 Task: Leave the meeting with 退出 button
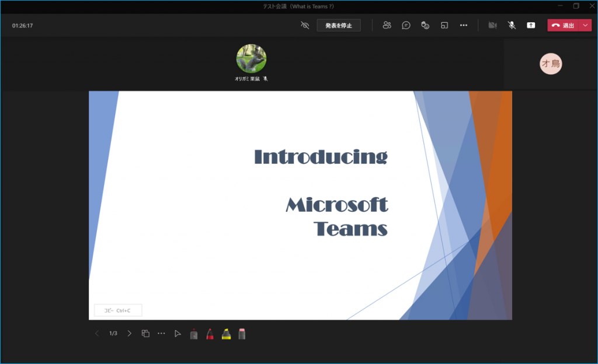(x=564, y=25)
